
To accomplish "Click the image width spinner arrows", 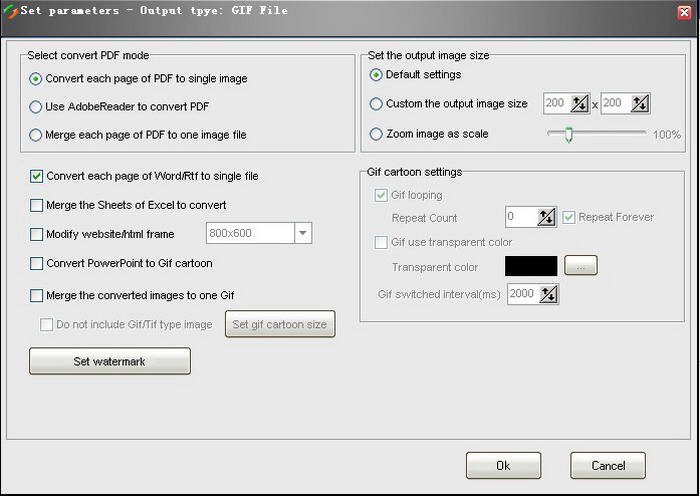I will (580, 104).
